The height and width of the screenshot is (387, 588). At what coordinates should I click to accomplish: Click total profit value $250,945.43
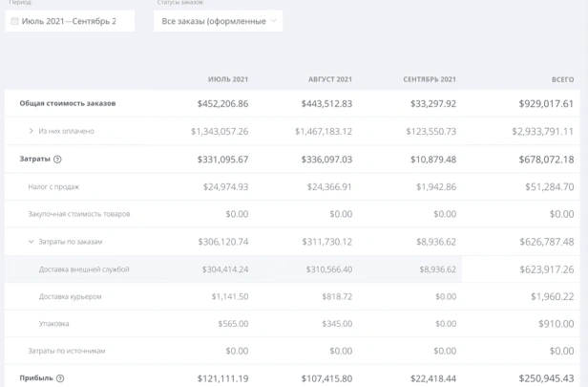tap(542, 378)
